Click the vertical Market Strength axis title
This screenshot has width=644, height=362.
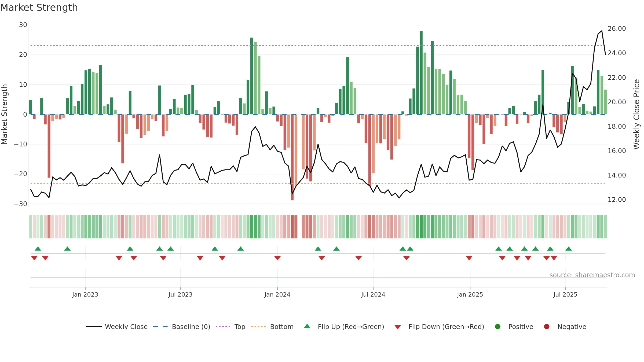5,114
